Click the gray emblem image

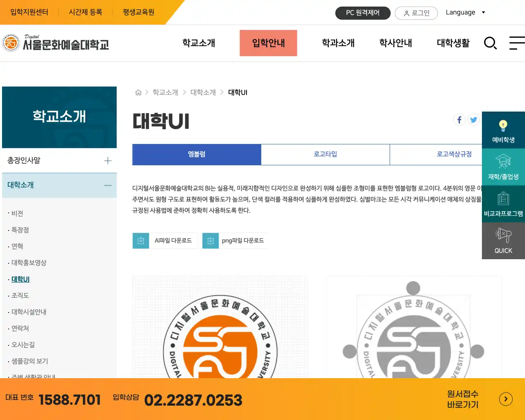point(413,327)
